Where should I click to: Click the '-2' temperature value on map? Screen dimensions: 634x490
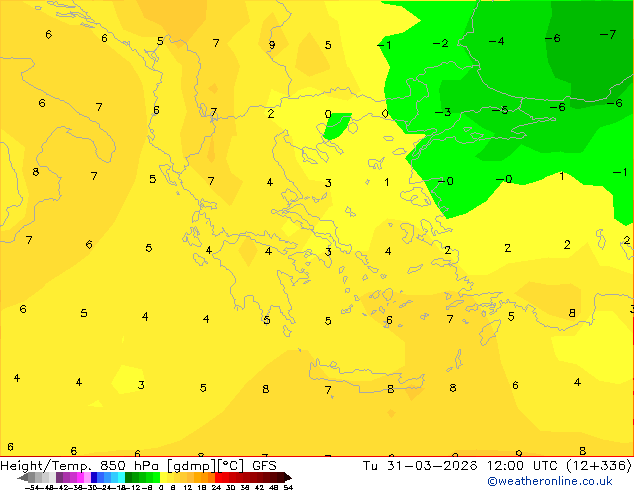[x=440, y=43]
